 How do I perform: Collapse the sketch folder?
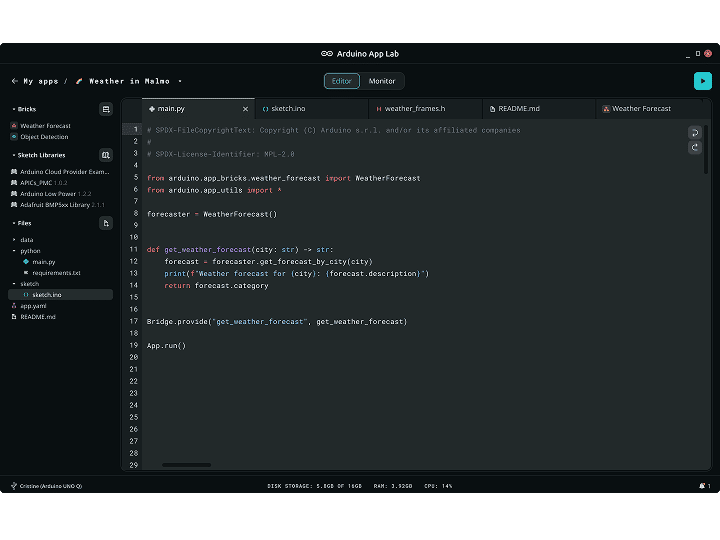click(x=14, y=284)
